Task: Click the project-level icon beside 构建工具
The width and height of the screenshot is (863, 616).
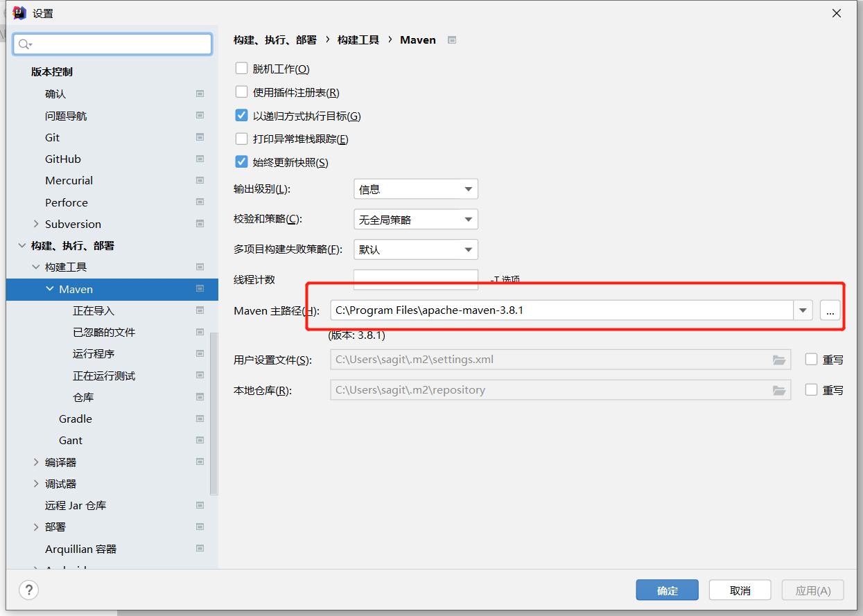Action: 200,267
